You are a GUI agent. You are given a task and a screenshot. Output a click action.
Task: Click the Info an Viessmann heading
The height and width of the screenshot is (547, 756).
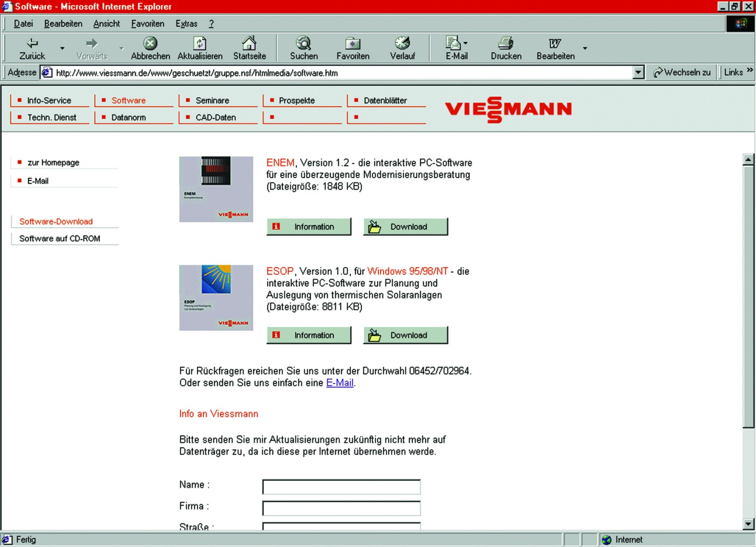point(219,414)
